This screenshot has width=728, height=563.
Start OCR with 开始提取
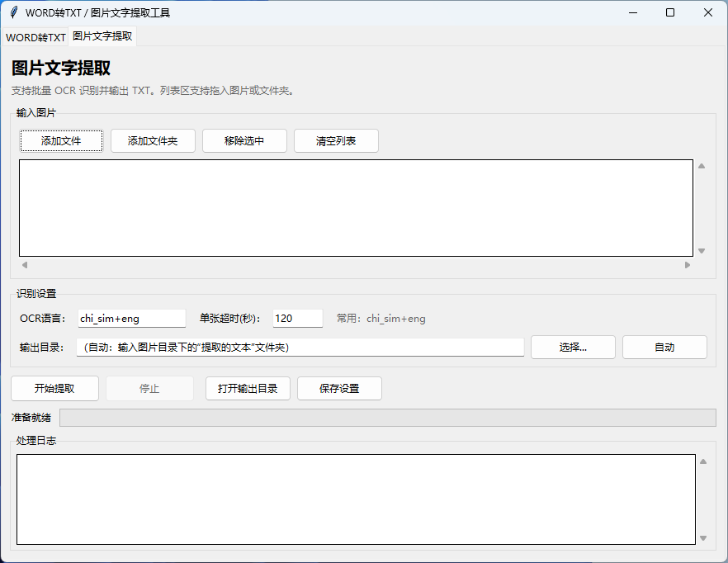(54, 388)
